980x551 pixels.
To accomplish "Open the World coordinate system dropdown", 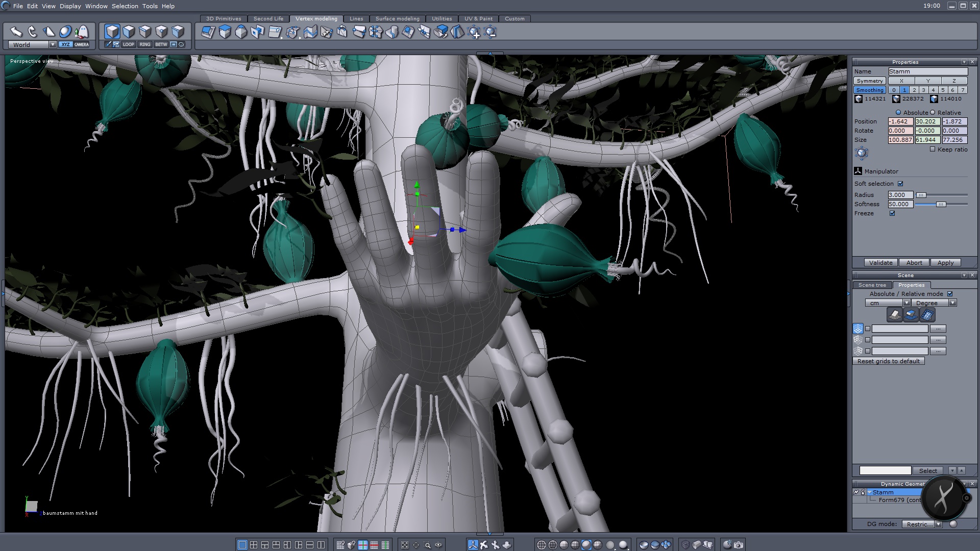I will tap(53, 45).
